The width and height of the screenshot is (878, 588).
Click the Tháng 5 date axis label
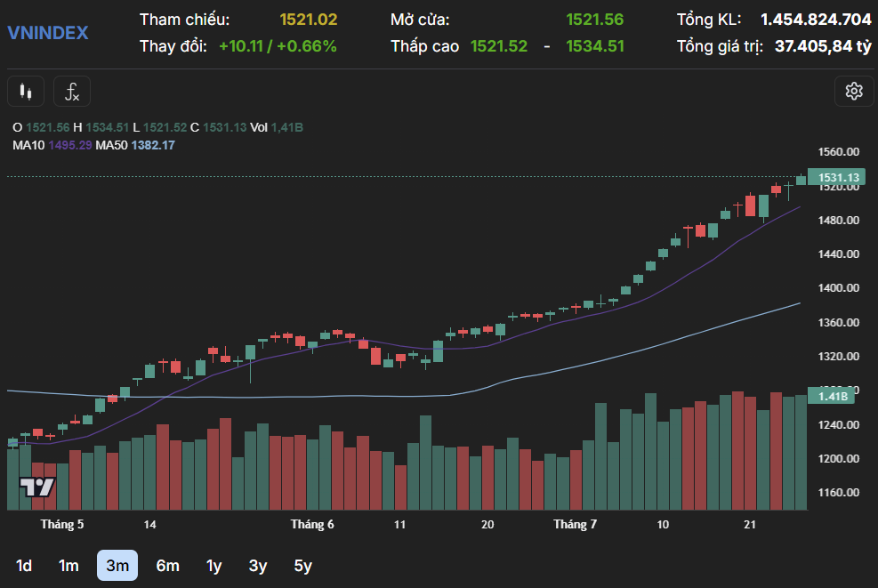(x=62, y=525)
